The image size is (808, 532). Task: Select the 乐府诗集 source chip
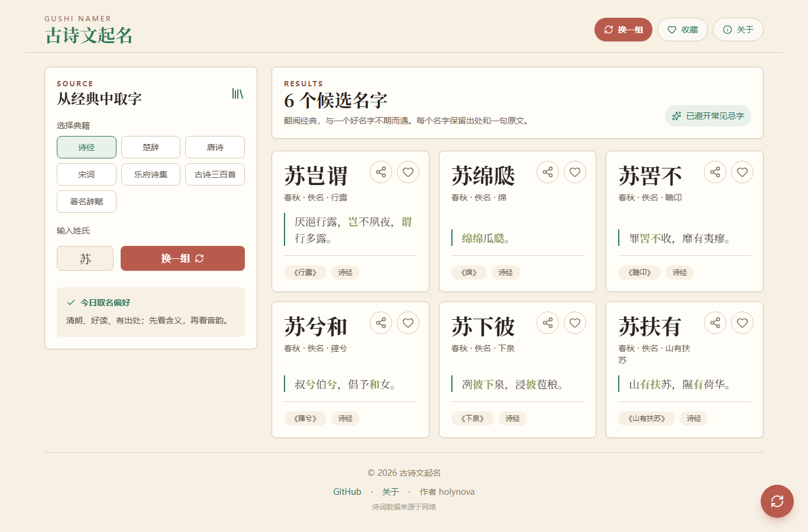pyautogui.click(x=151, y=174)
